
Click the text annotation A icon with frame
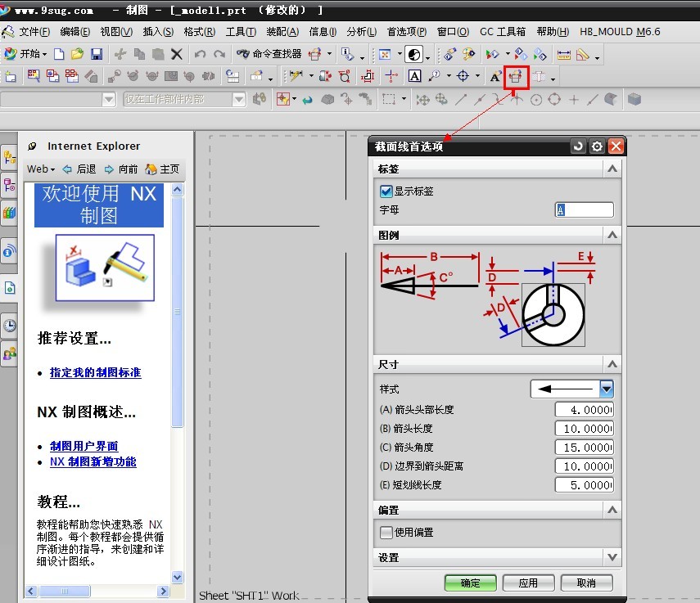click(414, 76)
